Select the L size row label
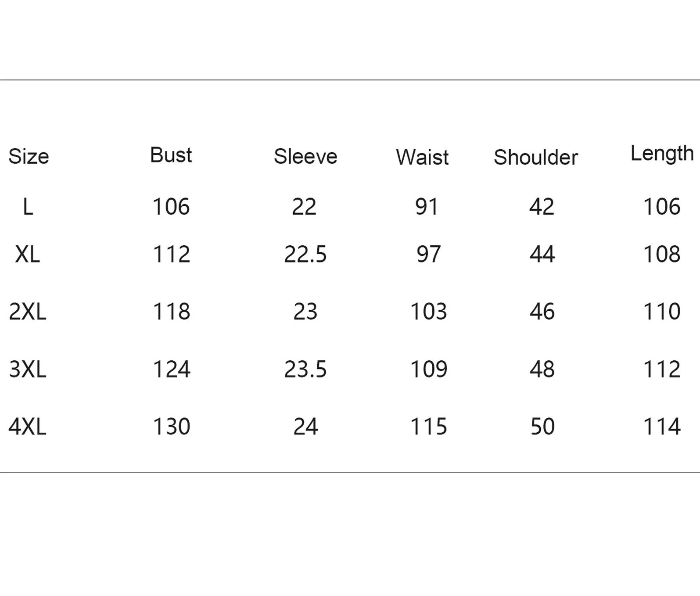 click(x=28, y=207)
